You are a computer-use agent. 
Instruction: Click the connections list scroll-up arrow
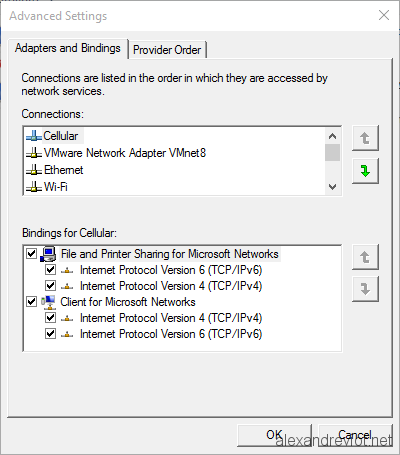click(332, 136)
